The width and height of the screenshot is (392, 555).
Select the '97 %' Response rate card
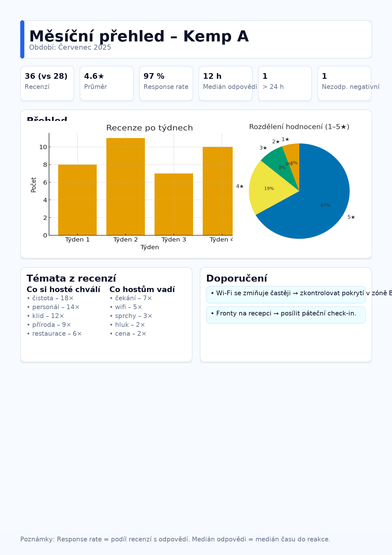pos(166,83)
